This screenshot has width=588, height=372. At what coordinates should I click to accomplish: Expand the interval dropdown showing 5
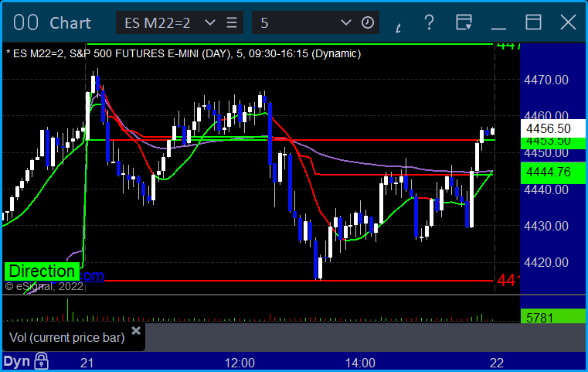point(345,23)
